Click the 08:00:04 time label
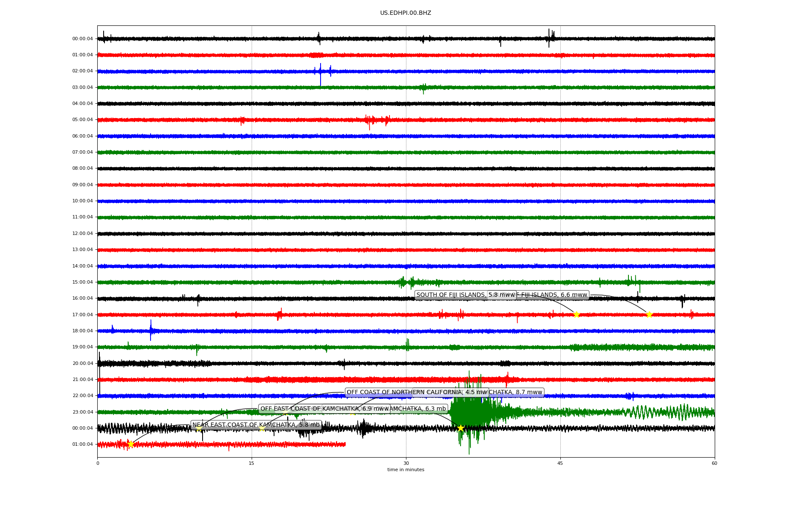 click(x=82, y=168)
